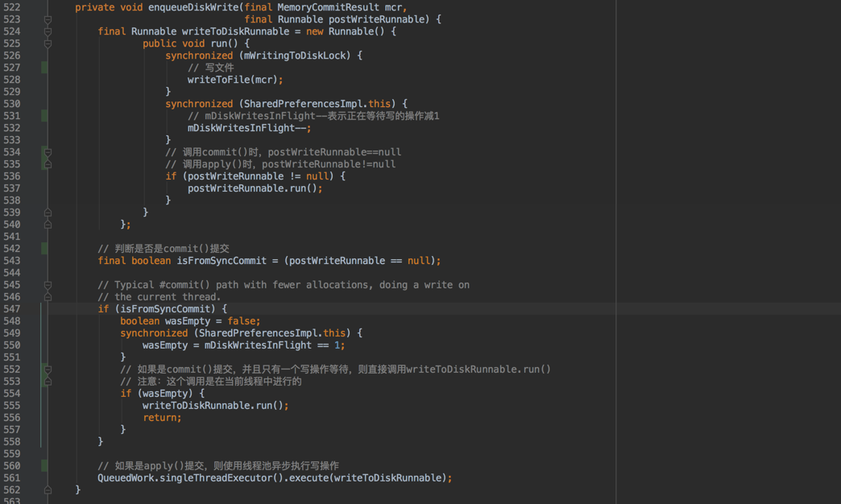Image resolution: width=841 pixels, height=504 pixels.
Task: Click the fold end marker on line 539
Action: 48,213
